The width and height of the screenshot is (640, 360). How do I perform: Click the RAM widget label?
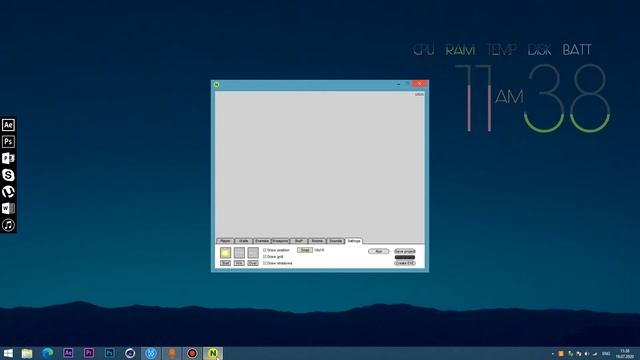coord(460,50)
